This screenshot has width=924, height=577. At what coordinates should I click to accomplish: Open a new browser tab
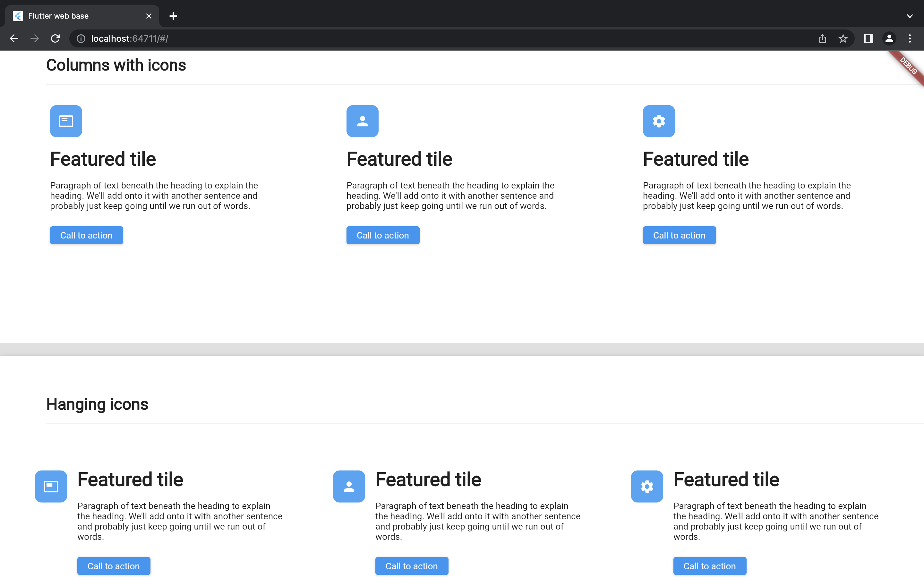pos(173,16)
